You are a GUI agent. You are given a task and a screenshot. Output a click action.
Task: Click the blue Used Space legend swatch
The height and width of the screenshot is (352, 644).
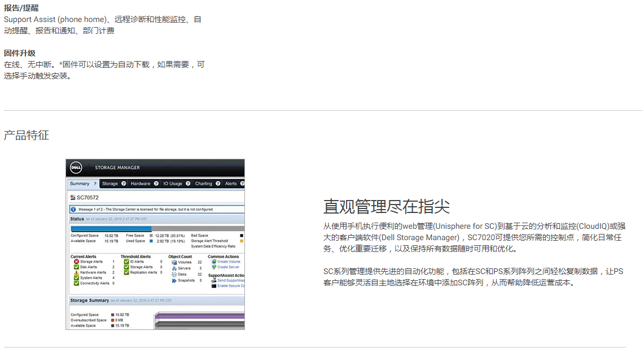coord(151,241)
